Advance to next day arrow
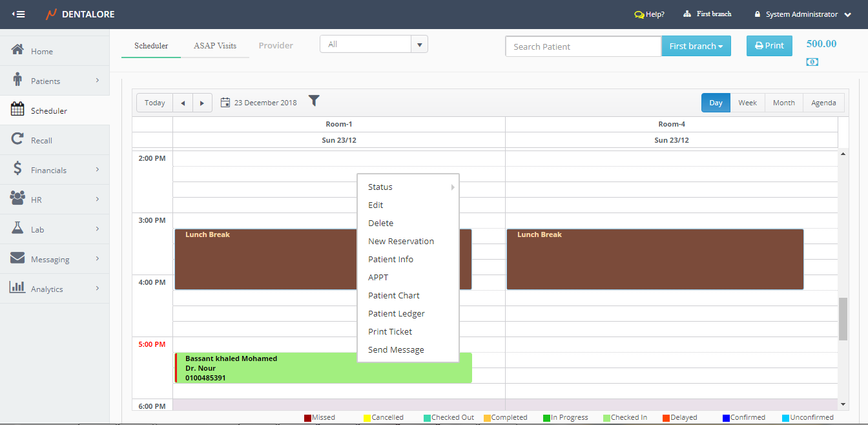 click(x=202, y=103)
